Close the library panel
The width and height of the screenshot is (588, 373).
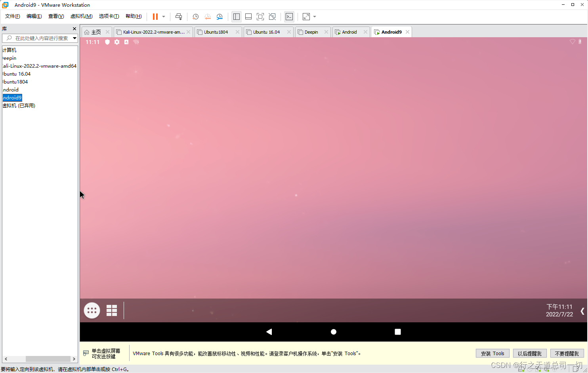(74, 29)
